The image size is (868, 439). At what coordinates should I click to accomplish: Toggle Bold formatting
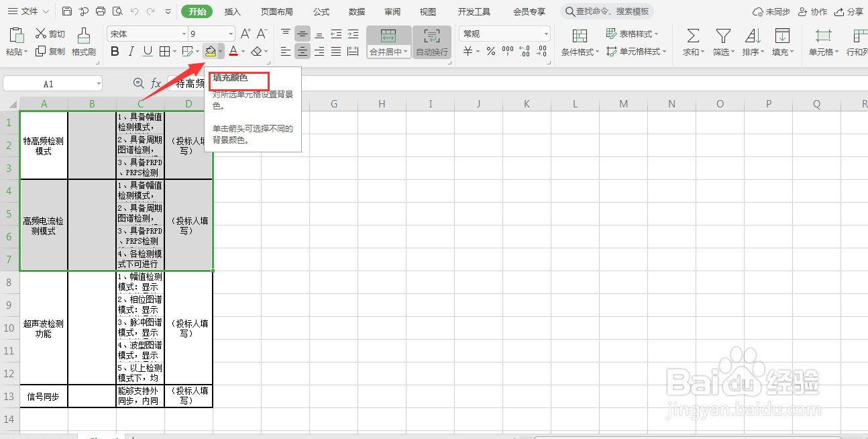(115, 51)
